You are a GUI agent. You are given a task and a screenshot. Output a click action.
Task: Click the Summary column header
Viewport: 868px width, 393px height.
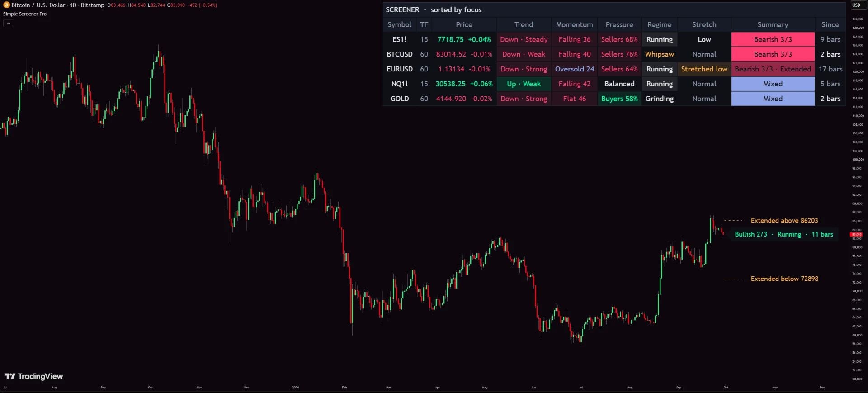(x=773, y=24)
